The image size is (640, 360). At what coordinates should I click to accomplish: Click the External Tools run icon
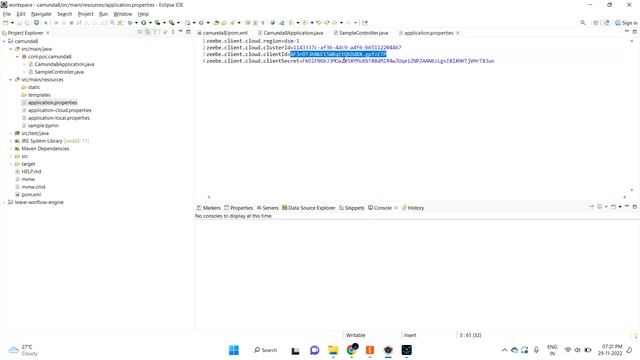171,23
